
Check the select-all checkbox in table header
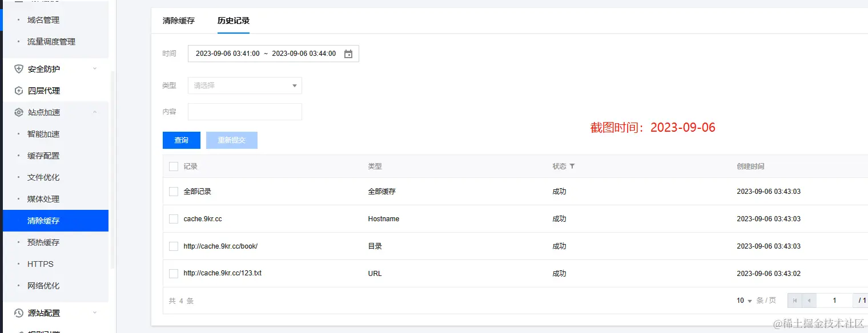pos(174,166)
